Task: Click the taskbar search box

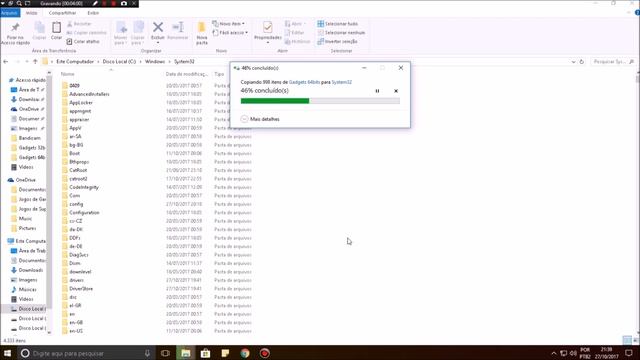Action: click(87, 353)
